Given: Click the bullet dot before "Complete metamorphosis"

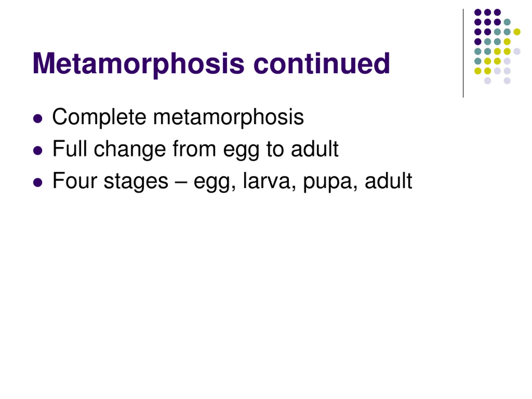Looking at the screenshot, I should (x=38, y=119).
